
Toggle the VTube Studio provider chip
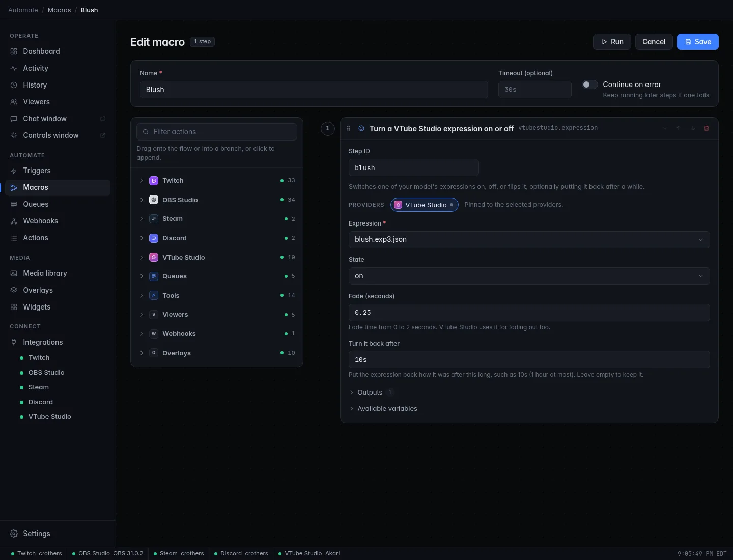pos(425,205)
